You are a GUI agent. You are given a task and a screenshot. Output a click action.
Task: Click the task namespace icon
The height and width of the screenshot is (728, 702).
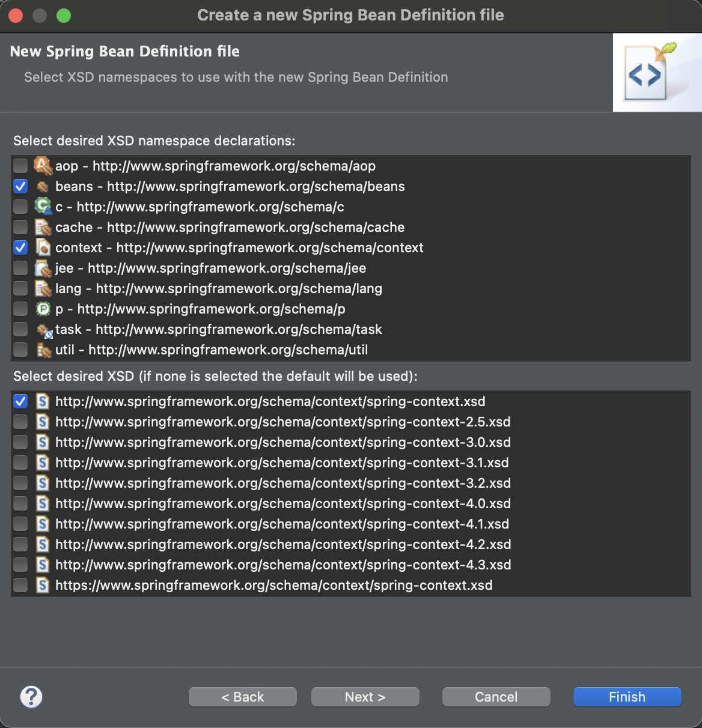pyautogui.click(x=44, y=330)
